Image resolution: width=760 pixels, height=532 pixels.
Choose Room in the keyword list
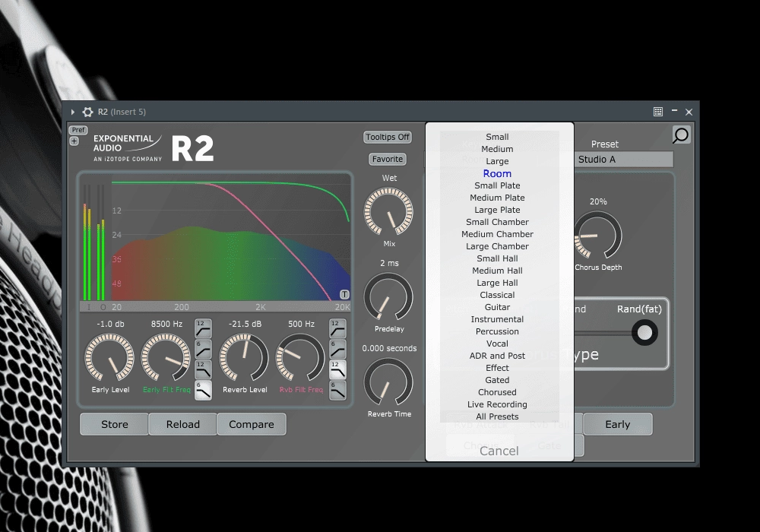[x=497, y=173]
